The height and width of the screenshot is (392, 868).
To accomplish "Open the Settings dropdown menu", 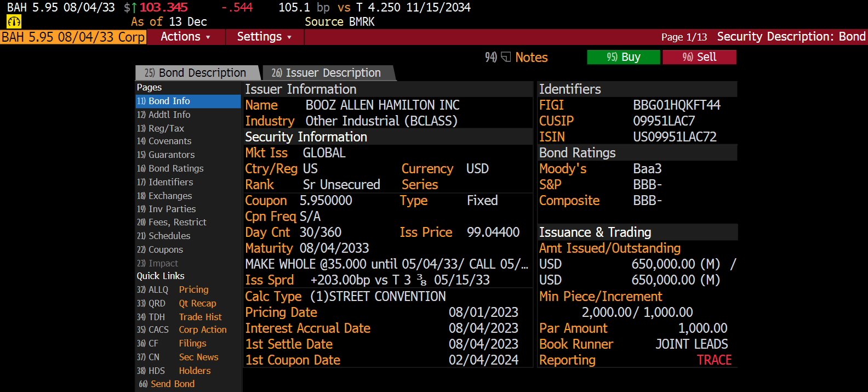I will coord(264,37).
